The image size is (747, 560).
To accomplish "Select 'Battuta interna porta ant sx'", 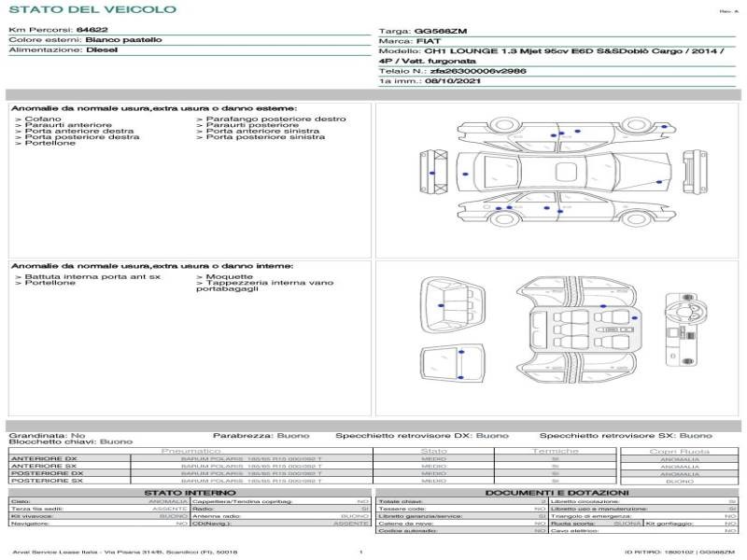I will (x=88, y=276).
